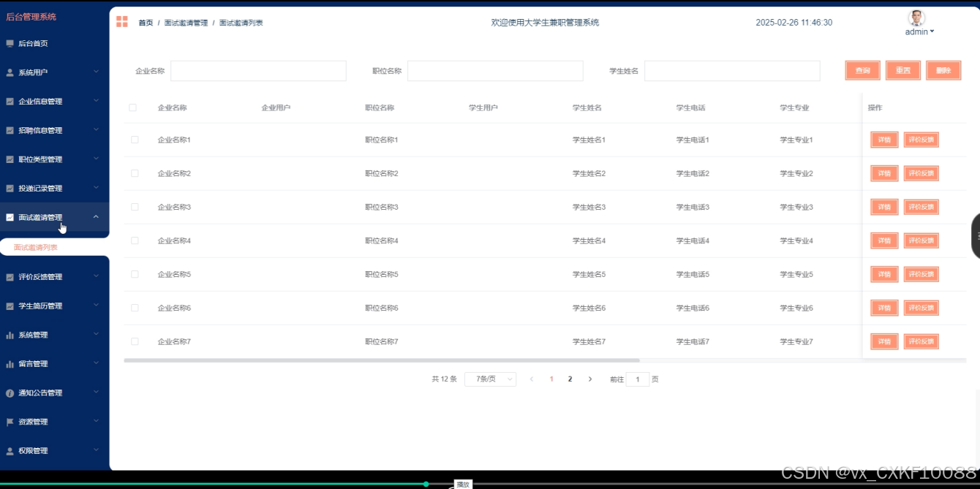Click the admin avatar picture
The width and height of the screenshot is (980, 489).
[x=916, y=18]
